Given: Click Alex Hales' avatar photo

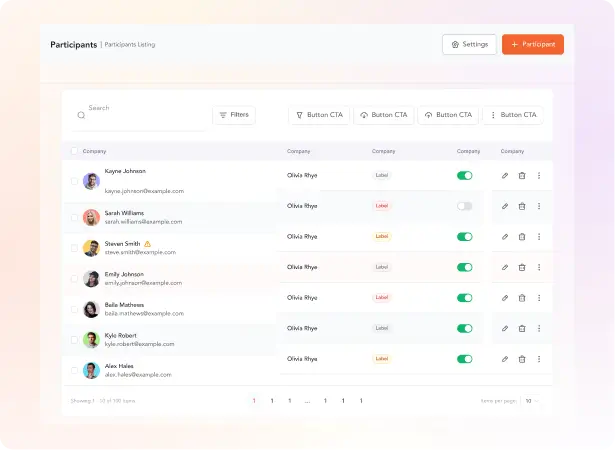Looking at the screenshot, I should coord(91,371).
